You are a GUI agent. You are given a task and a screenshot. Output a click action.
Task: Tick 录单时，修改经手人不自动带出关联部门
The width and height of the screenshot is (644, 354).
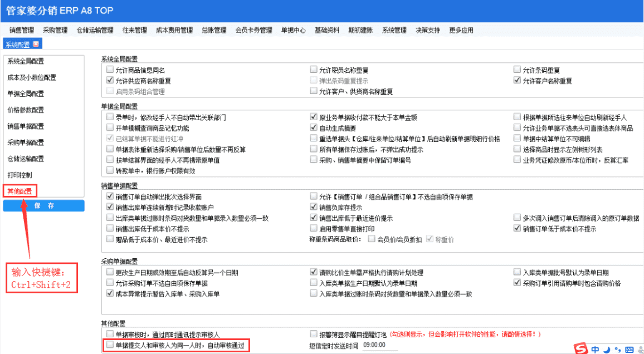tap(110, 117)
